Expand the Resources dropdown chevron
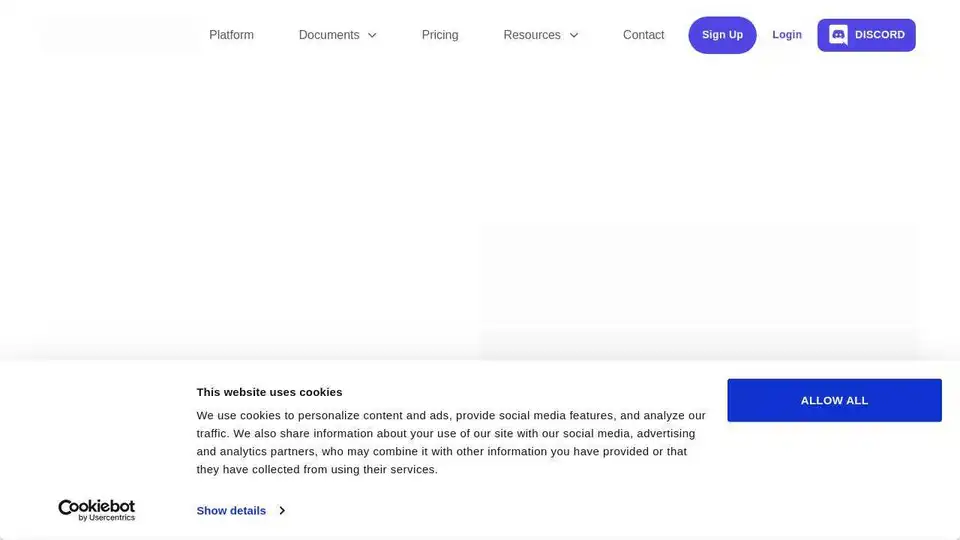The width and height of the screenshot is (960, 540). [574, 36]
